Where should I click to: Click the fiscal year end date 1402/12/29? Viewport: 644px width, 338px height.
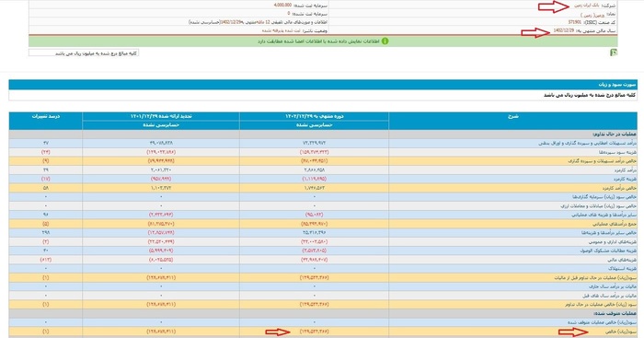(563, 30)
